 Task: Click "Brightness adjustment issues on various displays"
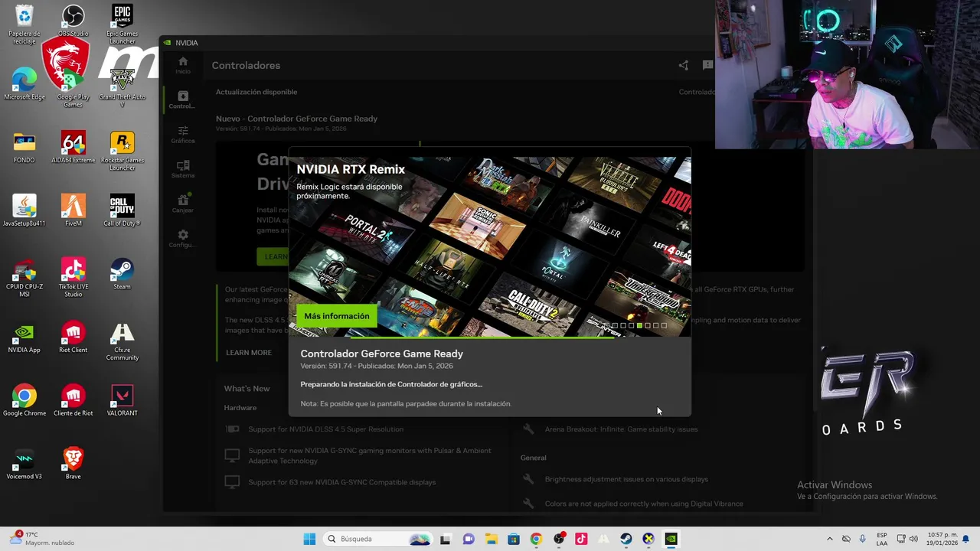pyautogui.click(x=626, y=479)
